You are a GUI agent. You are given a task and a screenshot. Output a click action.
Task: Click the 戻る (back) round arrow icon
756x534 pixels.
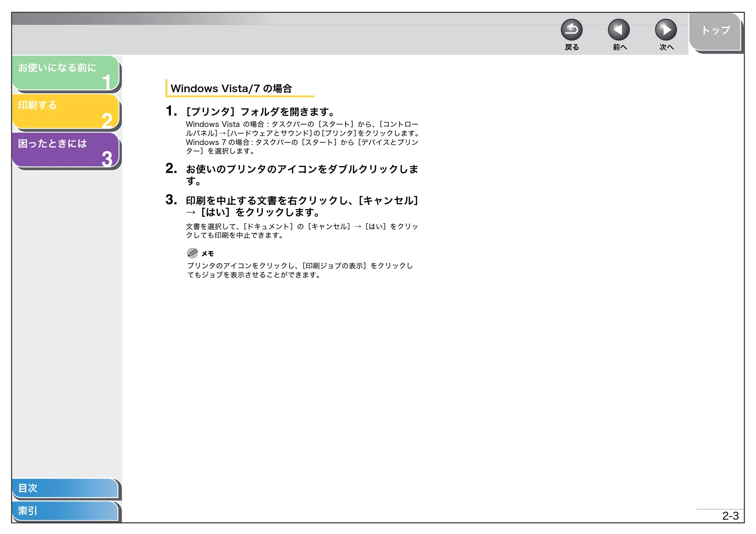point(572,30)
